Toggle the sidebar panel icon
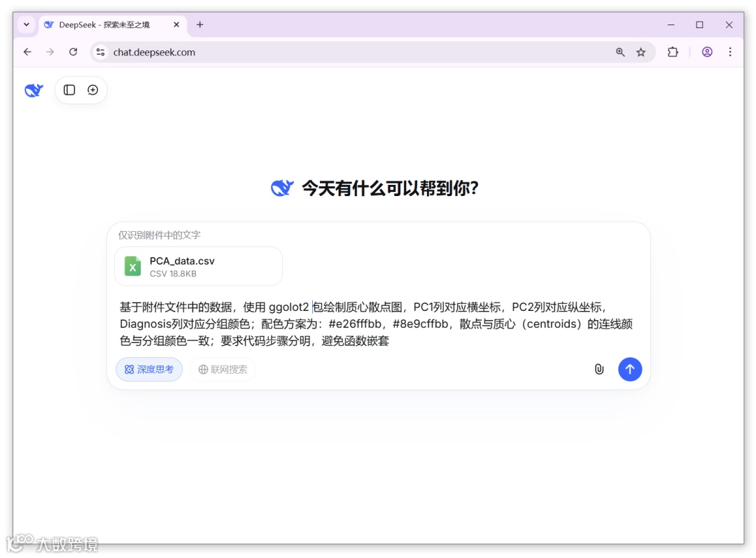 point(69,90)
